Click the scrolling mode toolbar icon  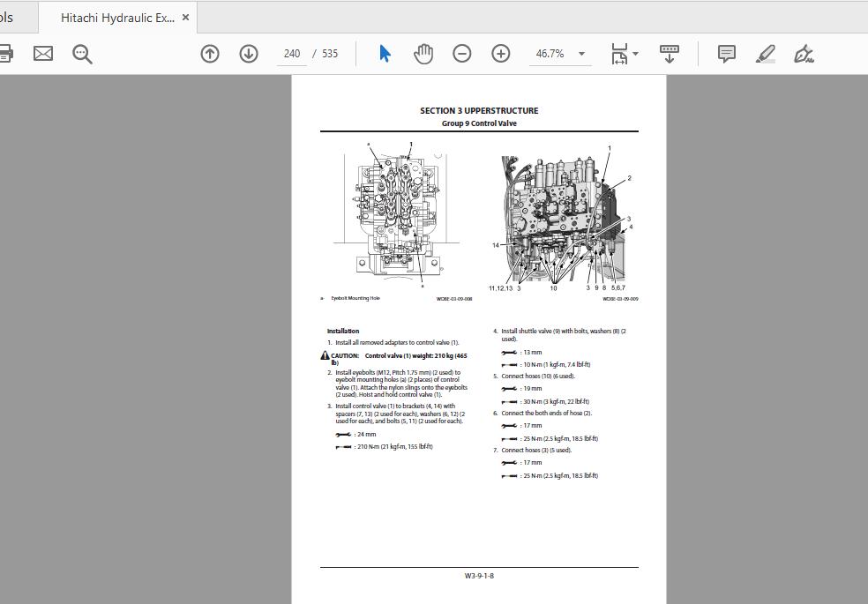tap(670, 54)
